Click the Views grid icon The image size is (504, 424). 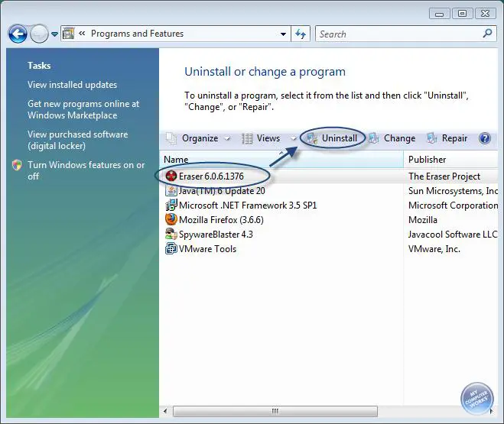point(247,138)
